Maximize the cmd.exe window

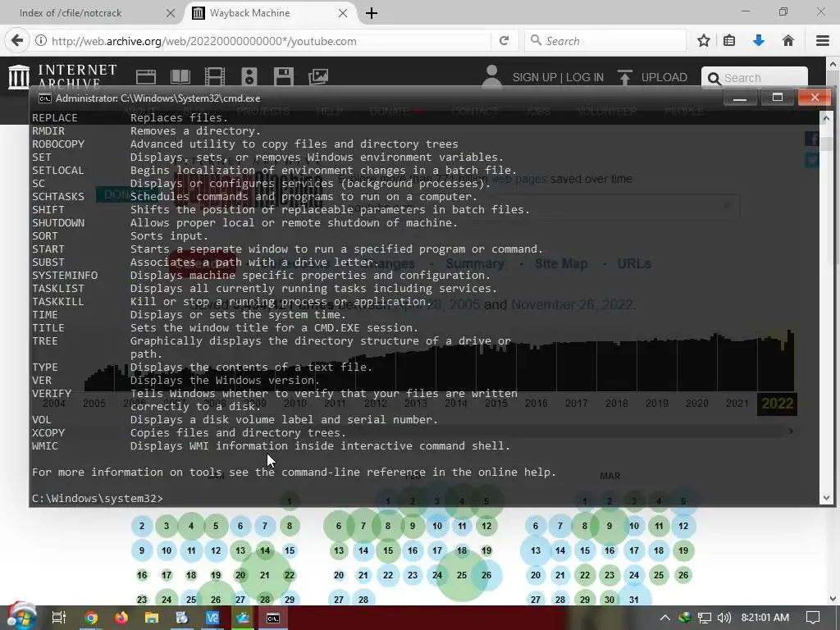point(778,98)
